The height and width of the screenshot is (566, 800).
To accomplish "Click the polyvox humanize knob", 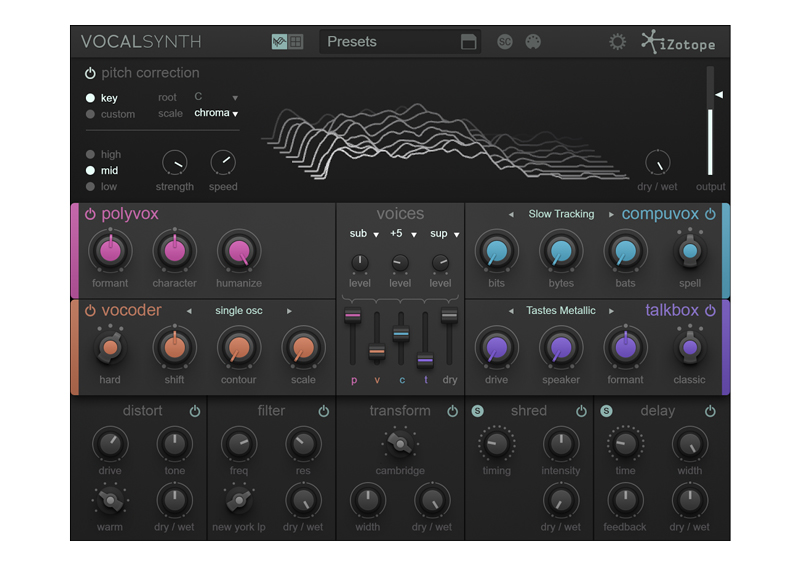I will [239, 251].
